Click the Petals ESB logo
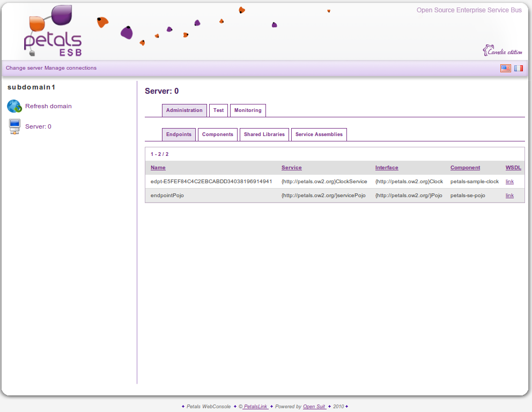 pyautogui.click(x=53, y=32)
